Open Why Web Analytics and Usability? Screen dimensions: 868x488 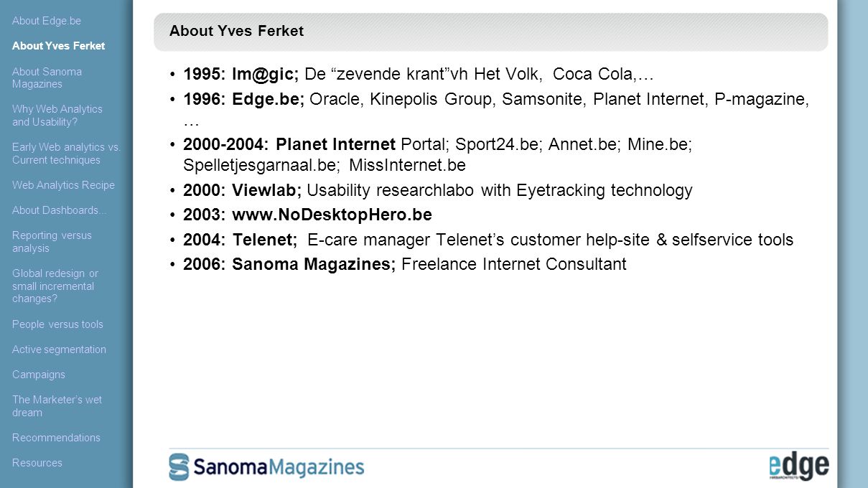click(x=57, y=116)
